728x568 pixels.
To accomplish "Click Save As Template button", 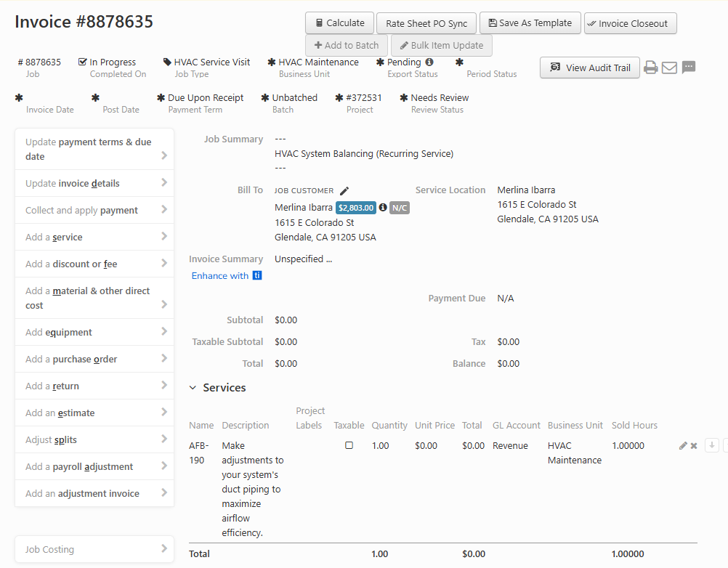I will click(x=530, y=23).
